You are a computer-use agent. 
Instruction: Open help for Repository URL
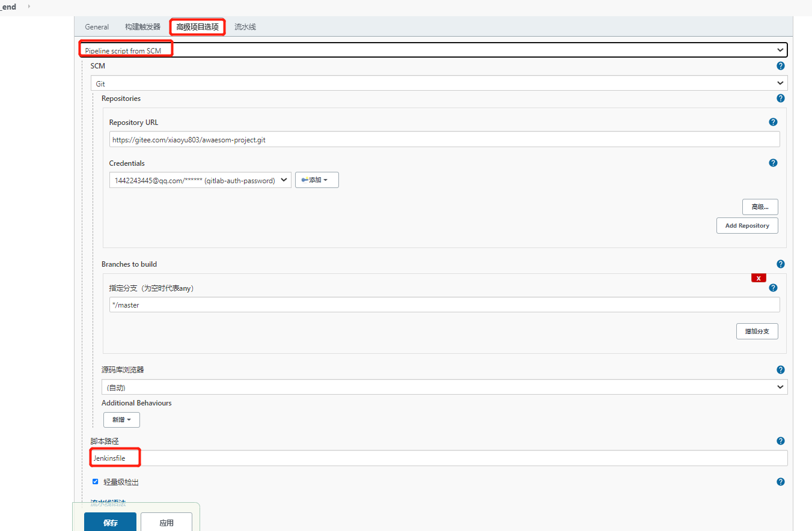(773, 122)
